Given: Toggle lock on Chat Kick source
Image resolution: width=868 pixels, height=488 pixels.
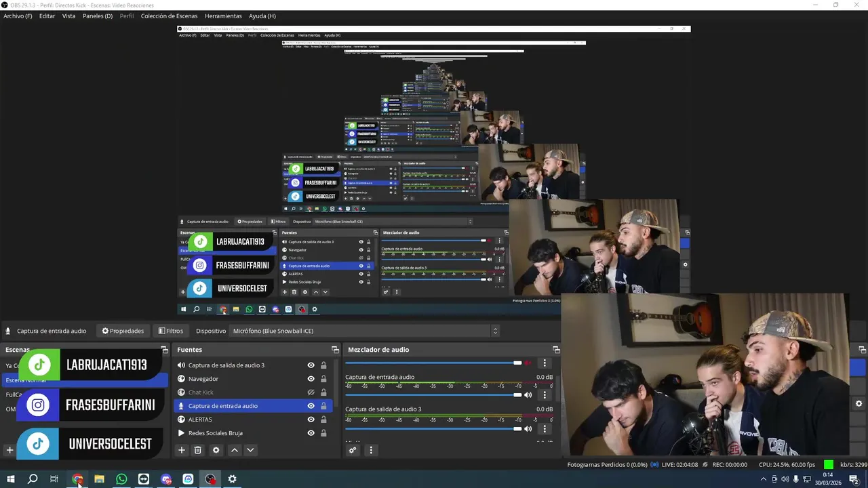Looking at the screenshot, I should tap(323, 392).
